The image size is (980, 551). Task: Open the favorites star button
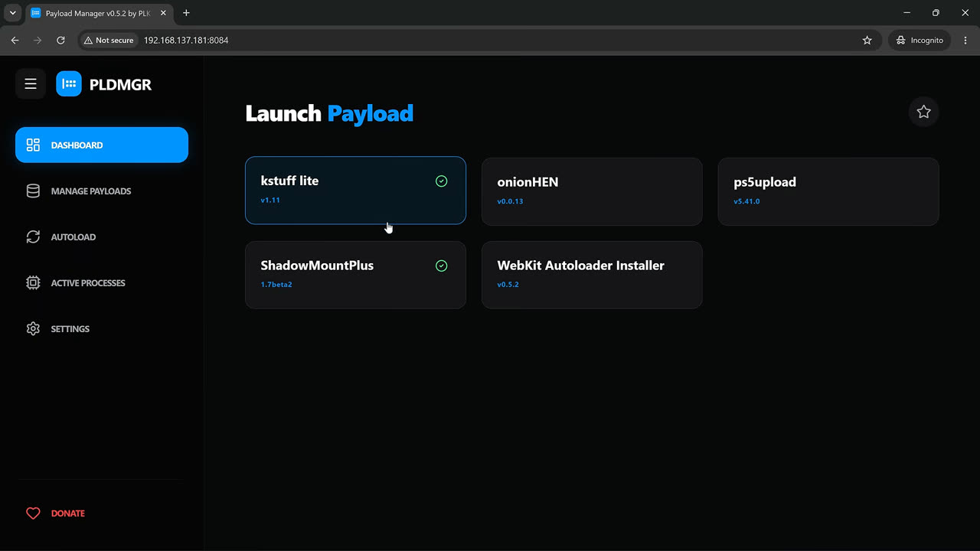point(923,112)
